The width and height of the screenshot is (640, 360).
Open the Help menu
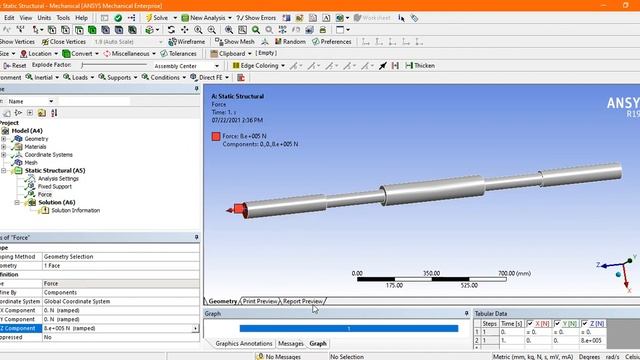point(81,18)
